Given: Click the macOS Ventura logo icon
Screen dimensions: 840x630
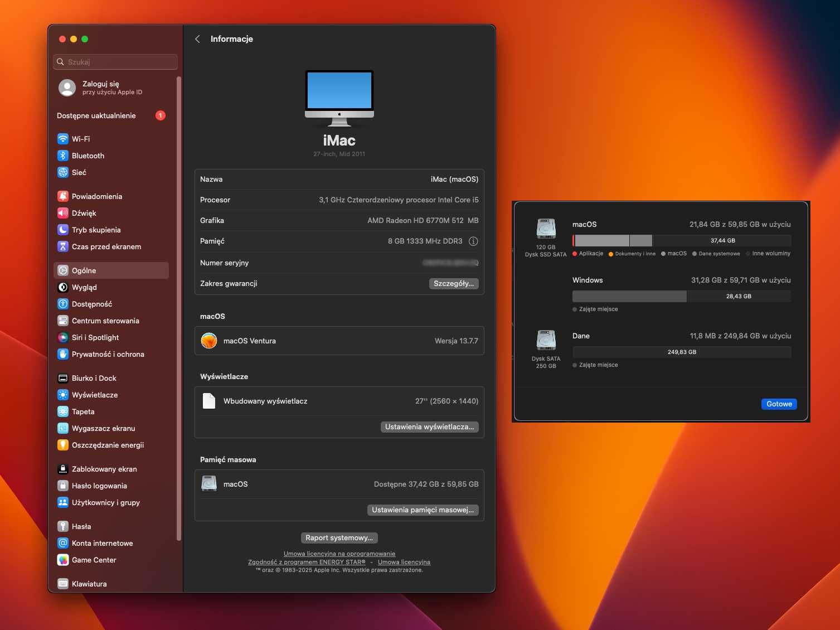Looking at the screenshot, I should (209, 341).
